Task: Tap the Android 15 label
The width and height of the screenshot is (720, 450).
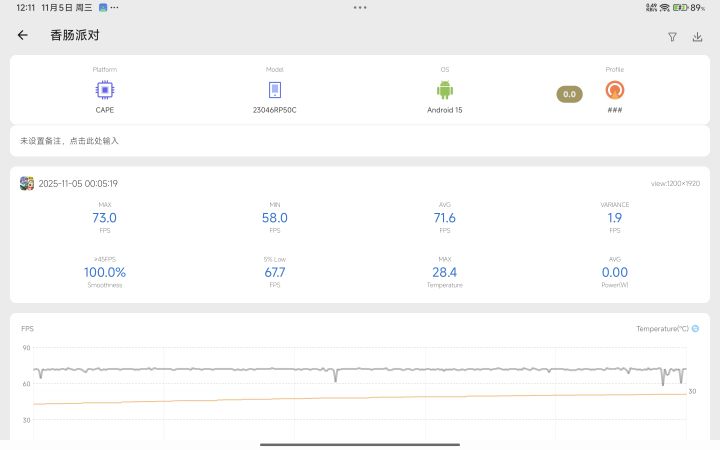Action: click(444, 110)
